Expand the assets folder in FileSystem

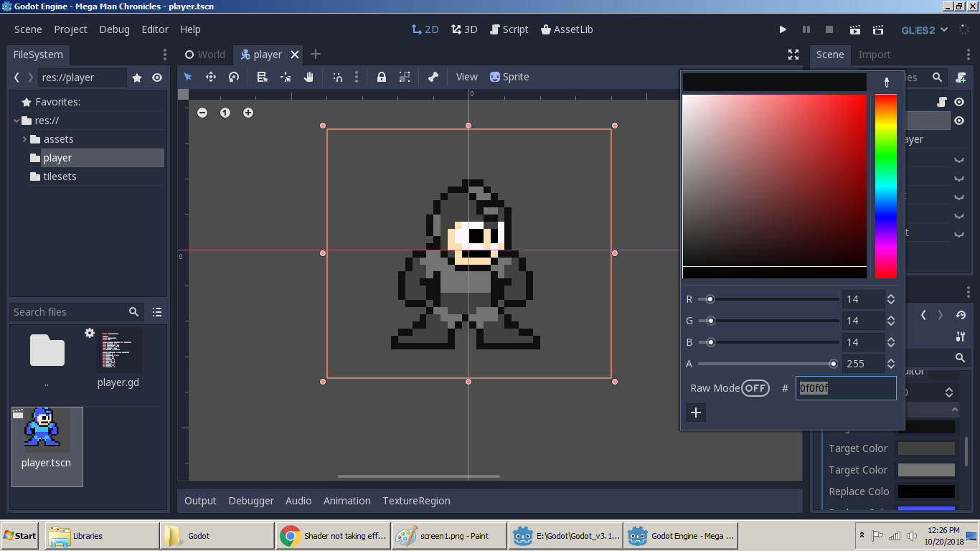tap(23, 138)
